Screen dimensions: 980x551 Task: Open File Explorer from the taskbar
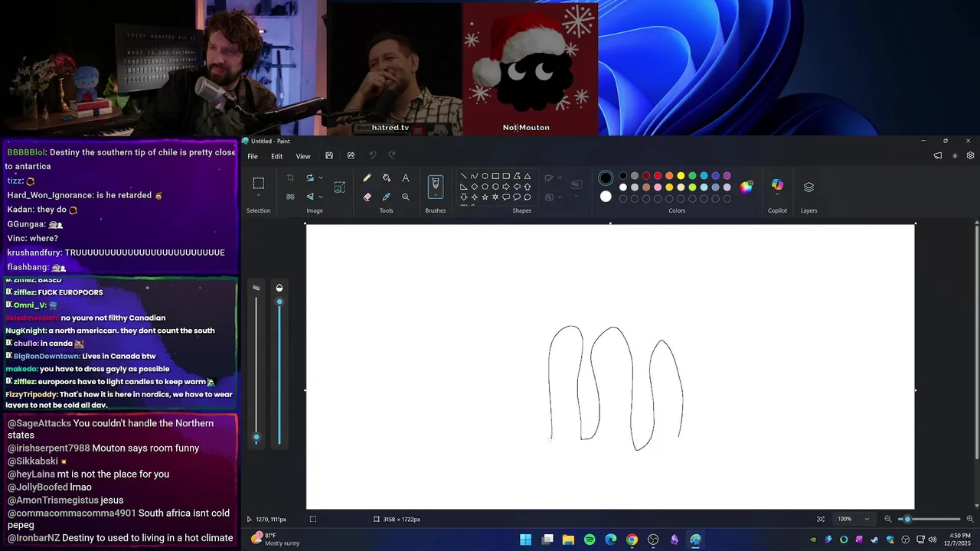tap(568, 540)
